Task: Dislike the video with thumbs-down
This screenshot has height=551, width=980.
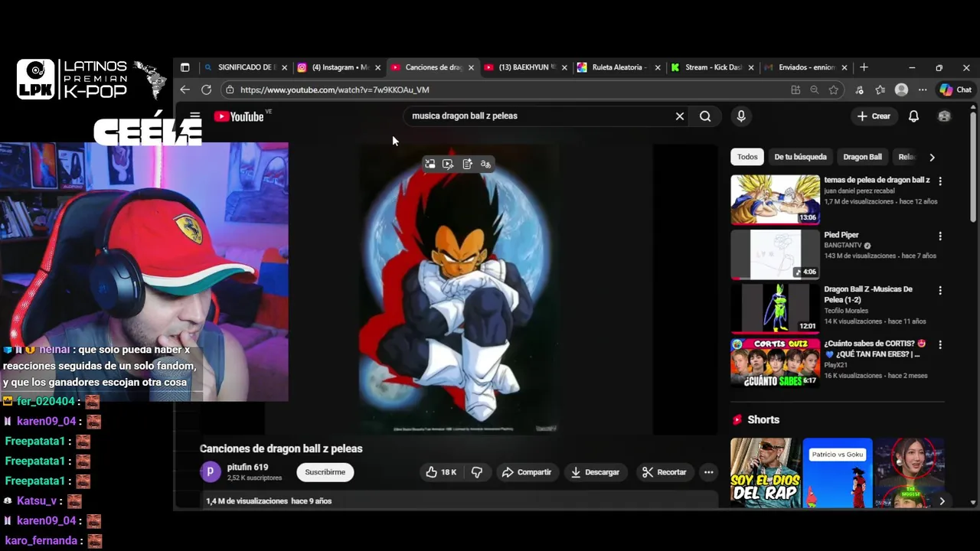Action: 477,472
